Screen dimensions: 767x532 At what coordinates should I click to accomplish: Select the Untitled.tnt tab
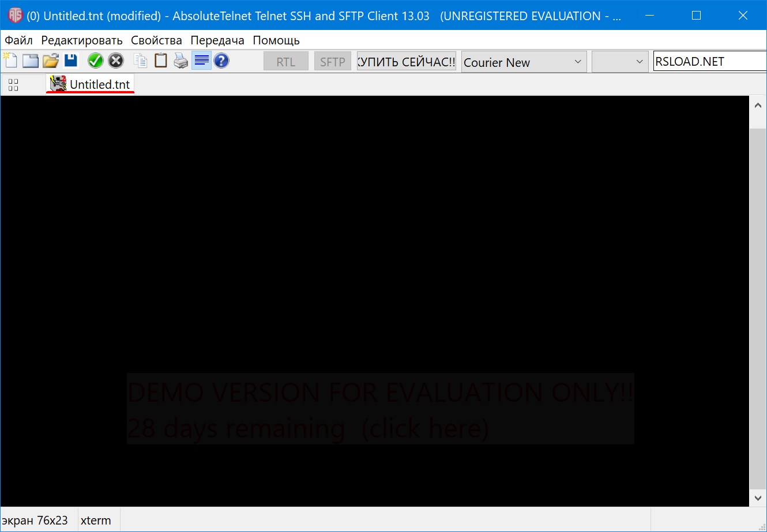[x=91, y=84]
